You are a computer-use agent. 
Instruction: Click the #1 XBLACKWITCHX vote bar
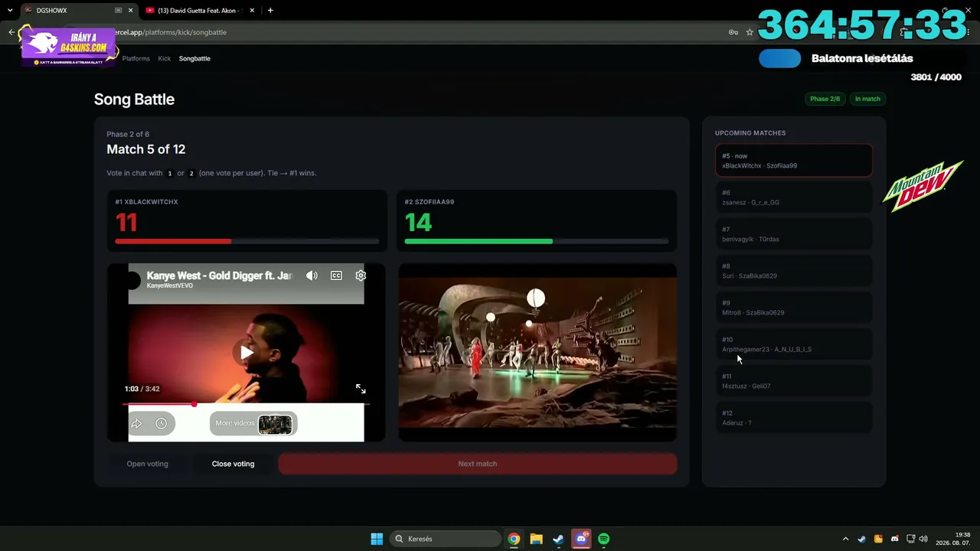pos(247,241)
